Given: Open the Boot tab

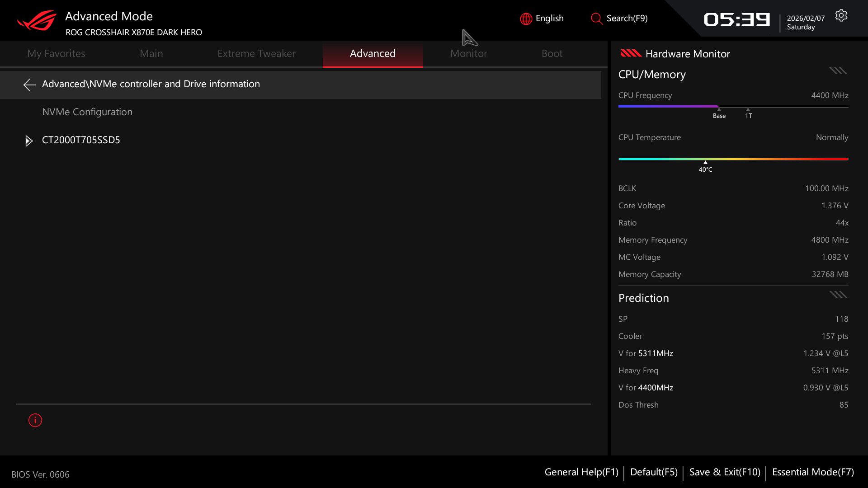Looking at the screenshot, I should 552,53.
